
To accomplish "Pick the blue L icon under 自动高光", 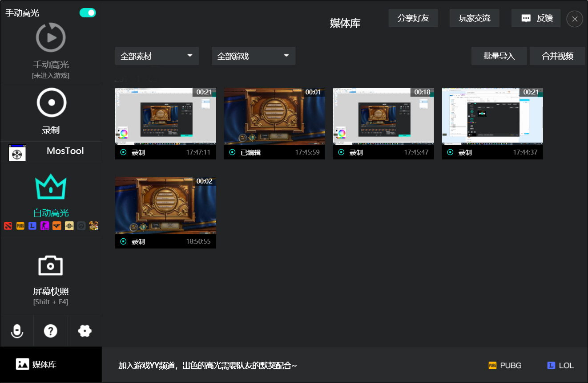I will coord(32,225).
